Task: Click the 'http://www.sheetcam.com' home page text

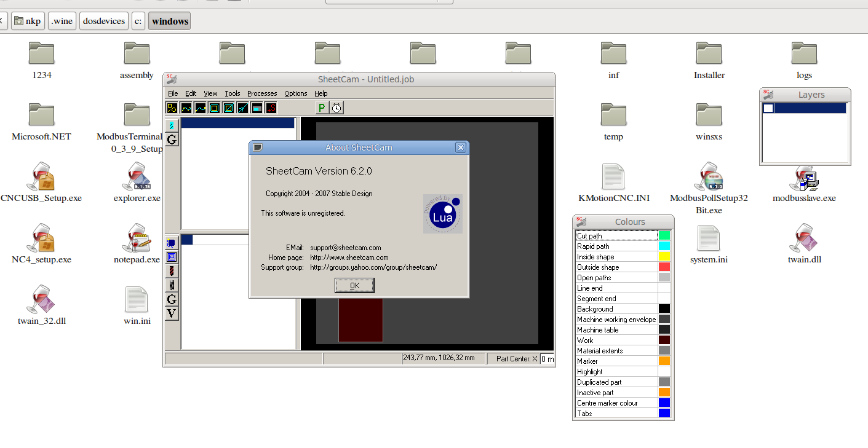Action: click(349, 257)
